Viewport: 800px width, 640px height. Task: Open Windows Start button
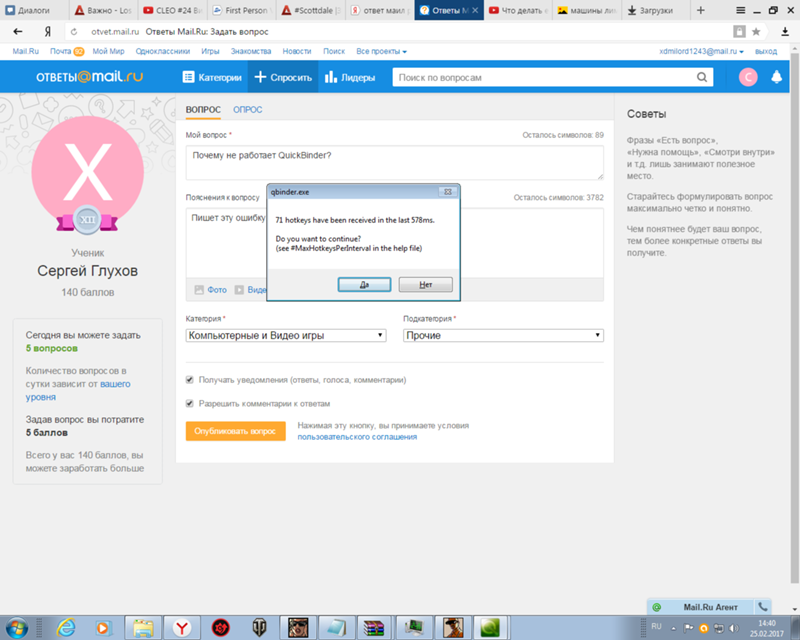16,627
